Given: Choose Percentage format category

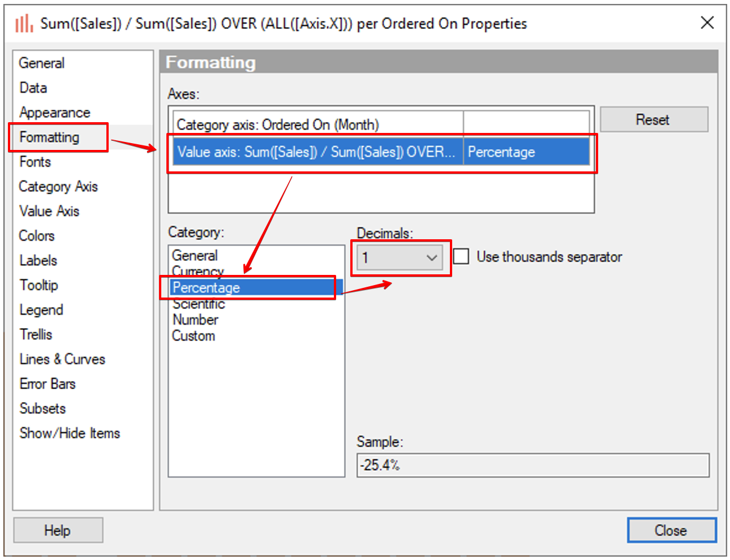Looking at the screenshot, I should (x=256, y=287).
